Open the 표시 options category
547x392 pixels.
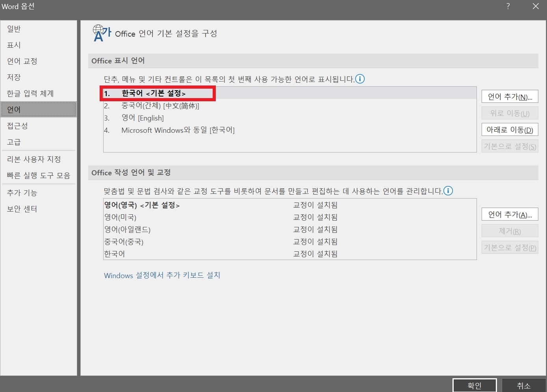click(39, 45)
